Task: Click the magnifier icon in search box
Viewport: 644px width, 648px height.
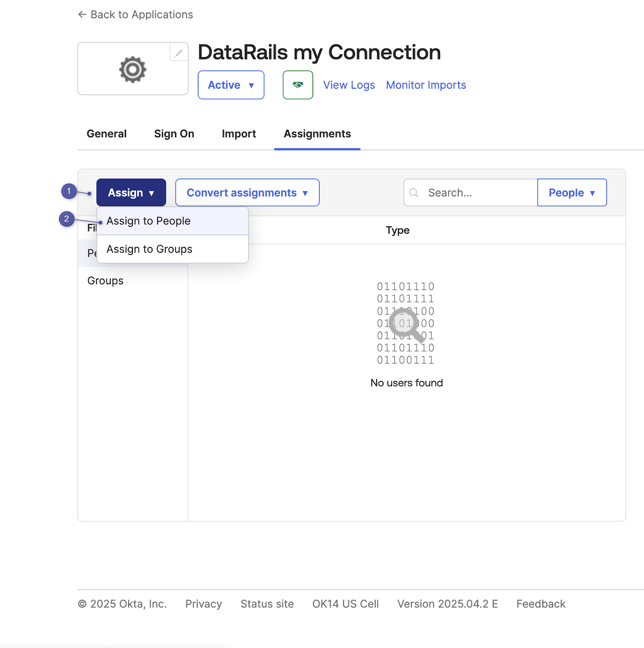Action: click(x=414, y=193)
